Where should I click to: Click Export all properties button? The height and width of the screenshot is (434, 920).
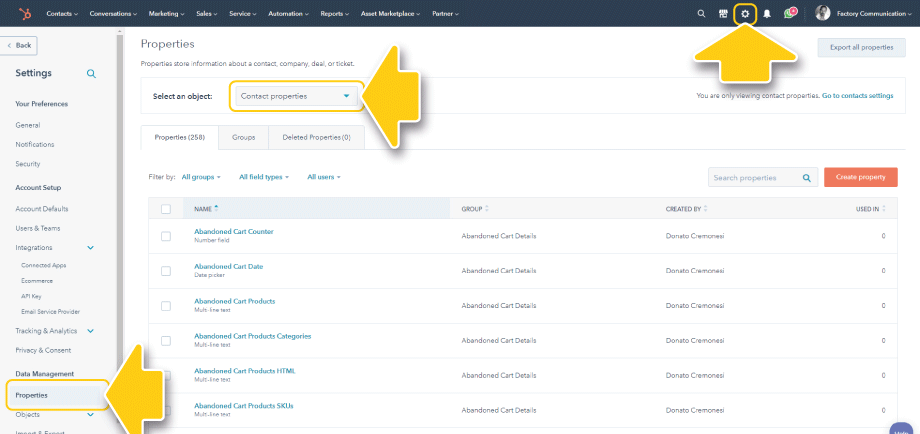861,48
